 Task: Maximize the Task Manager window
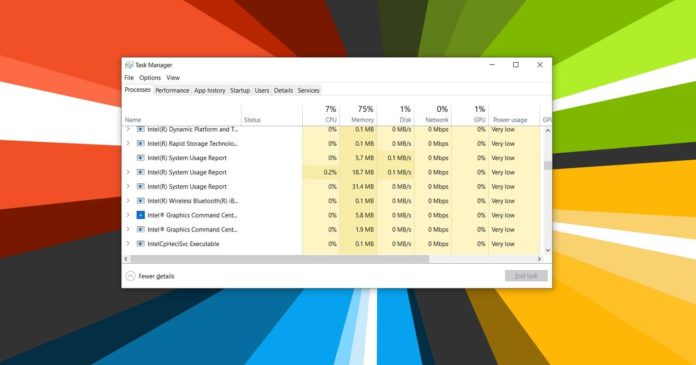click(x=516, y=65)
